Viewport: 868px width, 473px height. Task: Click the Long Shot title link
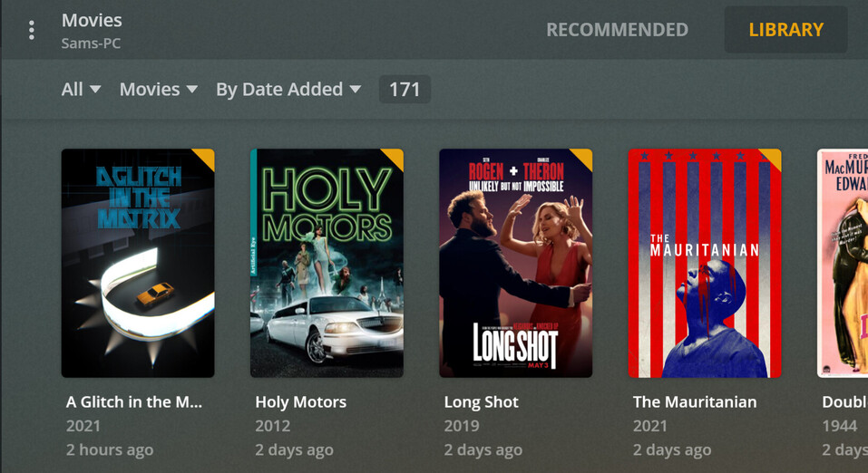click(x=481, y=402)
